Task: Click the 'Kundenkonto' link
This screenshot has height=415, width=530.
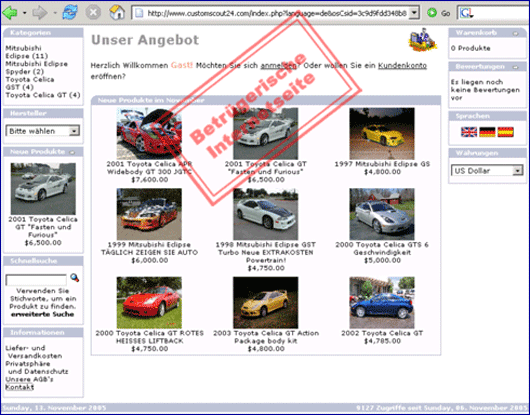Action: (402, 66)
